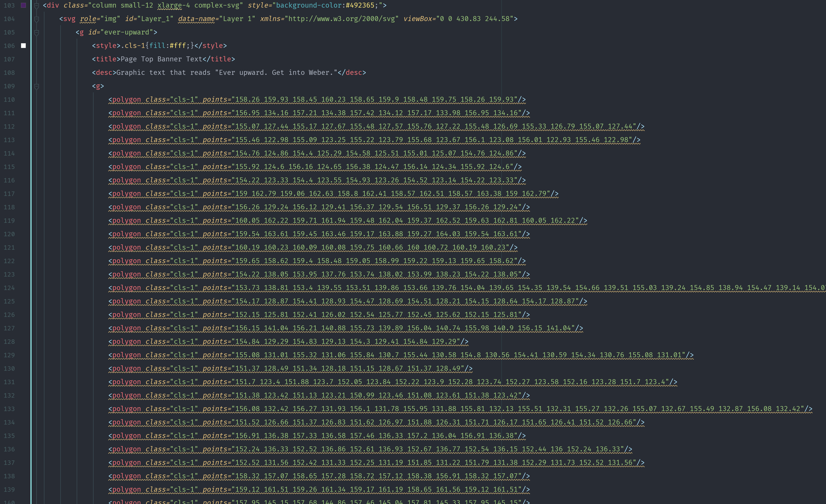The image size is (826, 504).
Task: Click the "data-name" attribute on line 104
Action: (197, 19)
